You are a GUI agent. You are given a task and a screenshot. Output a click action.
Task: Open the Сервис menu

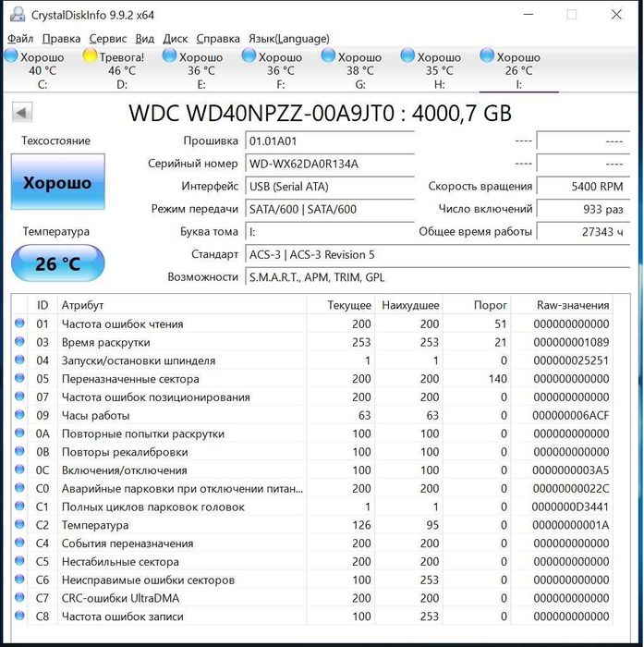pos(108,39)
